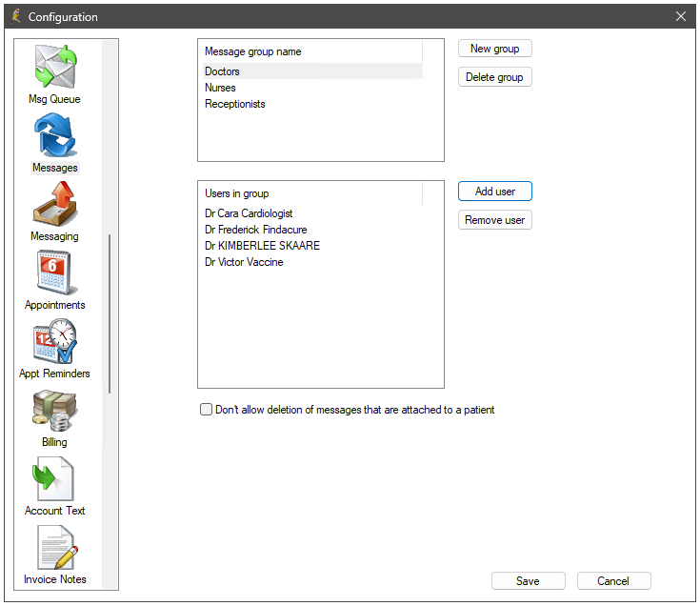Viewport: 700px width, 606px height.
Task: Select the Nurses message group
Action: coord(312,88)
